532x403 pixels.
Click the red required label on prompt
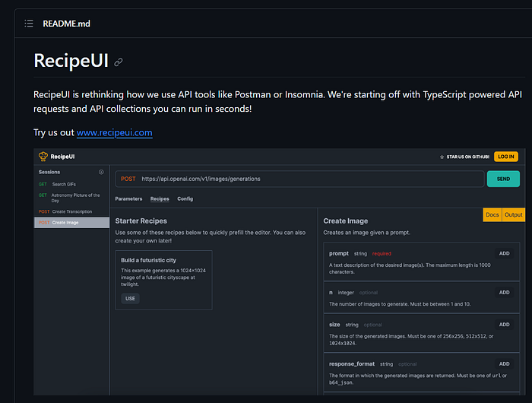pyautogui.click(x=382, y=254)
